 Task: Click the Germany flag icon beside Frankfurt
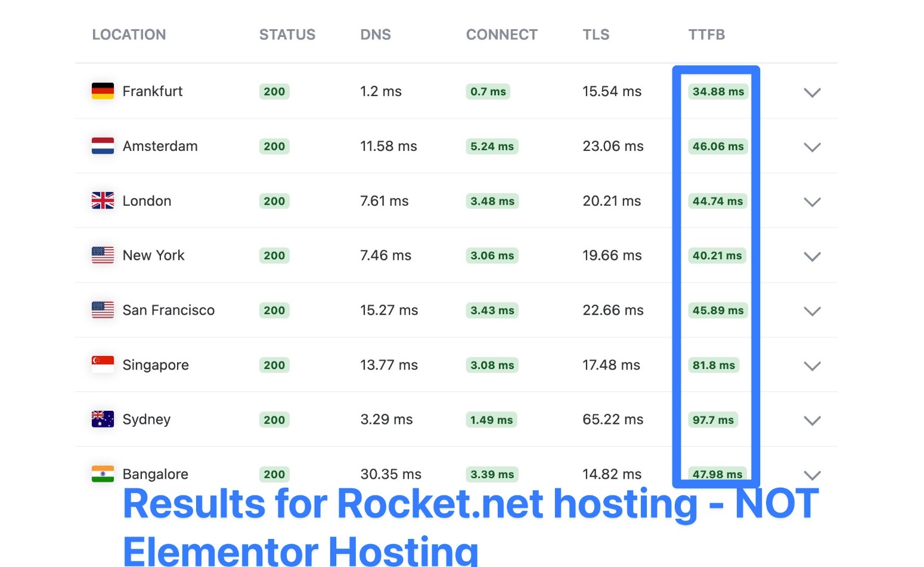pos(103,91)
